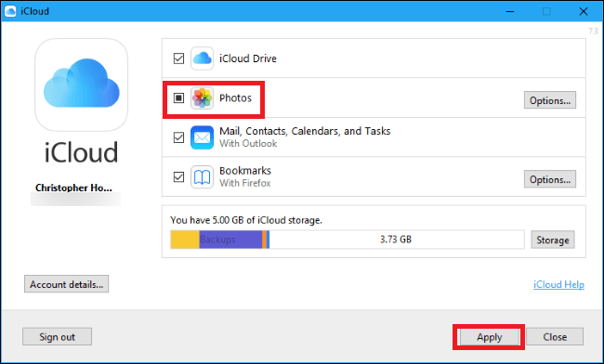604x364 pixels.
Task: Click the 3.73 GB free storage area
Action: (397, 240)
